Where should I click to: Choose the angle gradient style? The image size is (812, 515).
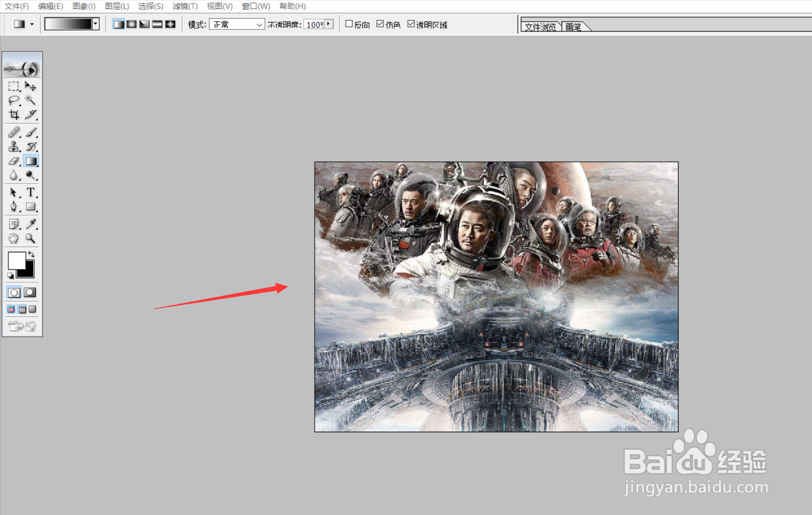(144, 24)
